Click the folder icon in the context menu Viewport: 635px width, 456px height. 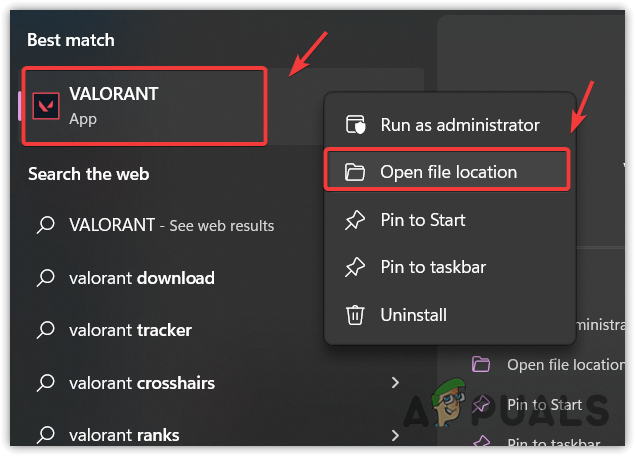pos(355,172)
